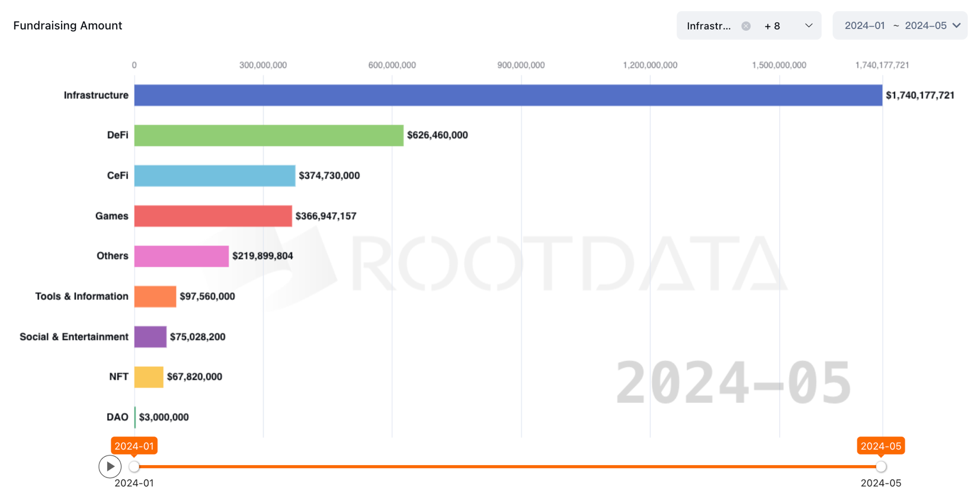Click the green DeFi bar
This screenshot has width=980, height=500.
(x=269, y=136)
